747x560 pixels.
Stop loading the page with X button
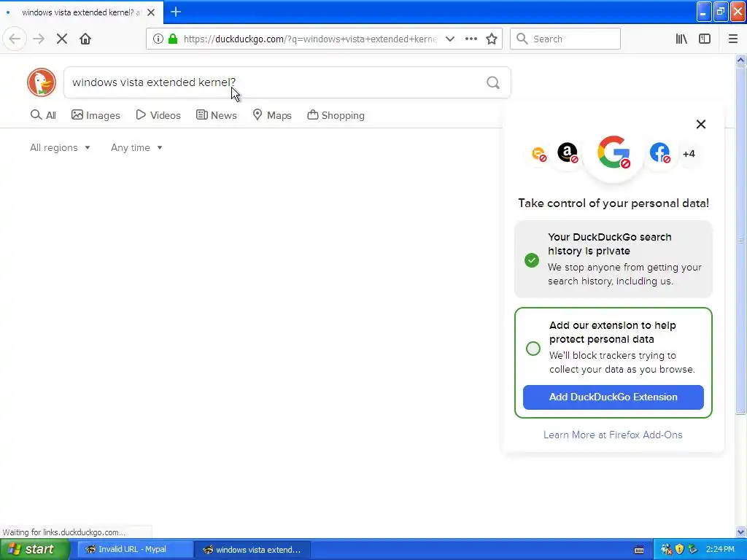click(x=62, y=39)
